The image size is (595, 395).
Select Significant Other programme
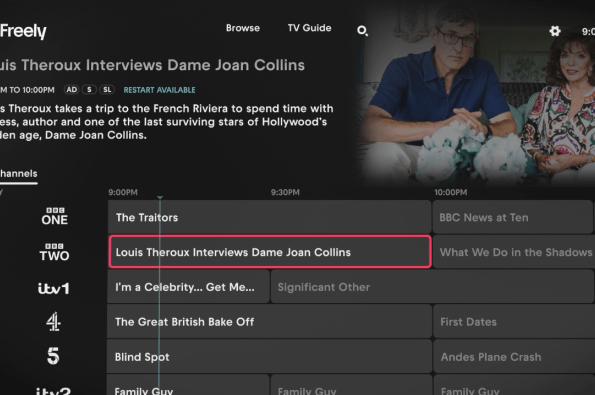tap(433, 287)
